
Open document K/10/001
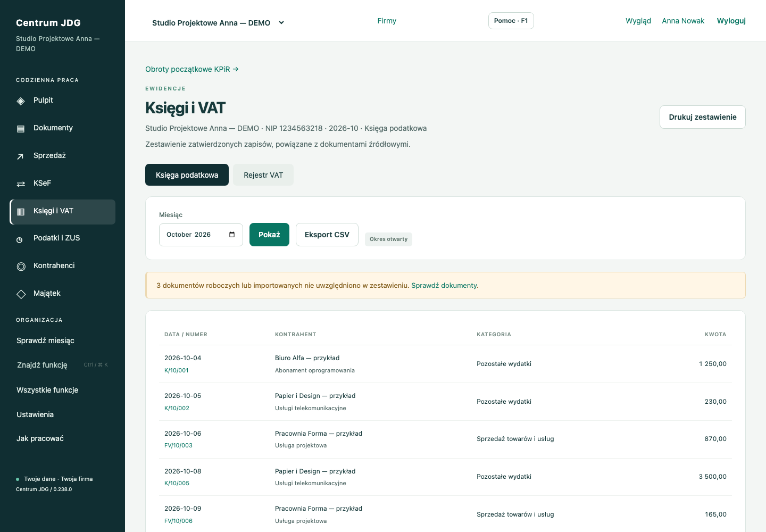pos(177,370)
